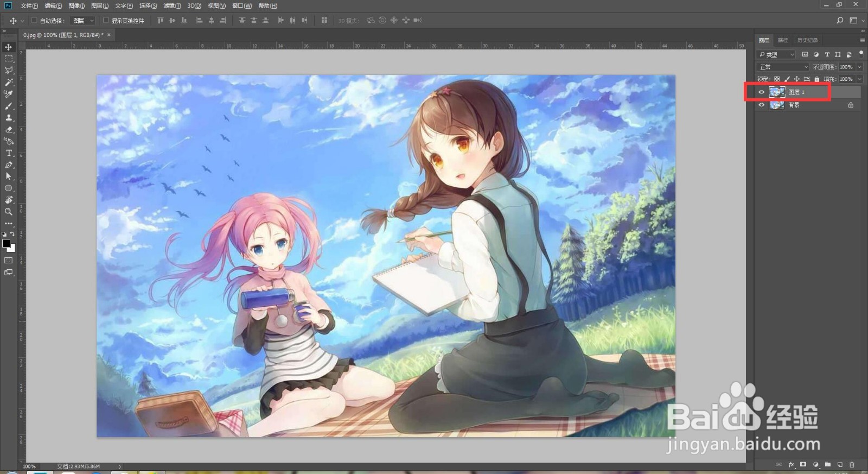
Task: Click the Delete layer trash icon
Action: (852, 465)
